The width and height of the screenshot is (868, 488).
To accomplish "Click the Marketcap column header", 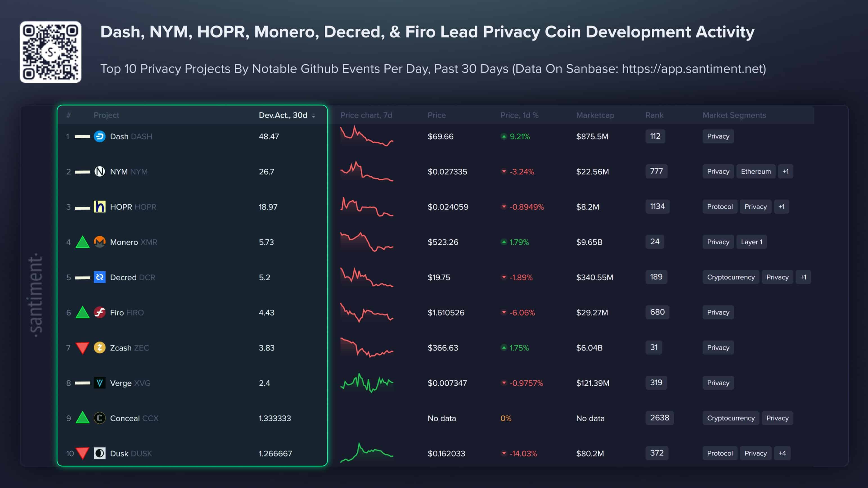I will click(x=595, y=115).
